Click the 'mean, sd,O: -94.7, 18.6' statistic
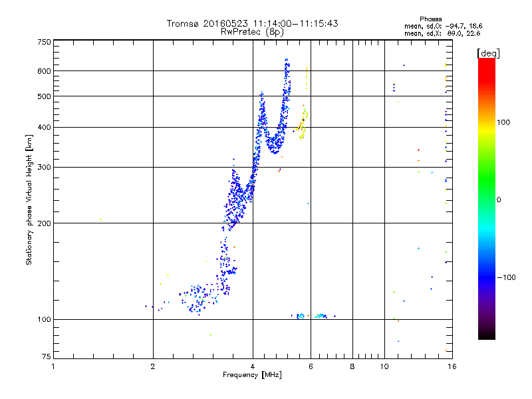Image resolution: width=532 pixels, height=399 pixels. [443, 26]
